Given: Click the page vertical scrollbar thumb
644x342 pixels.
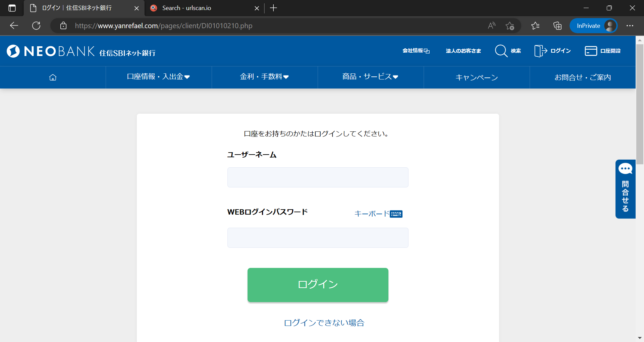Looking at the screenshot, I should 640,104.
